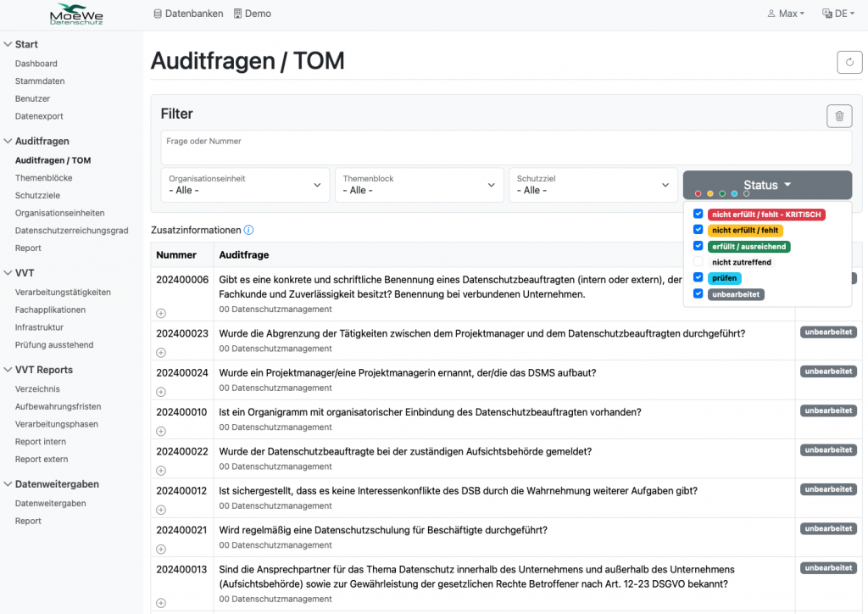This screenshot has height=614, width=868.
Task: Collapse the Status dropdown button
Action: (766, 185)
